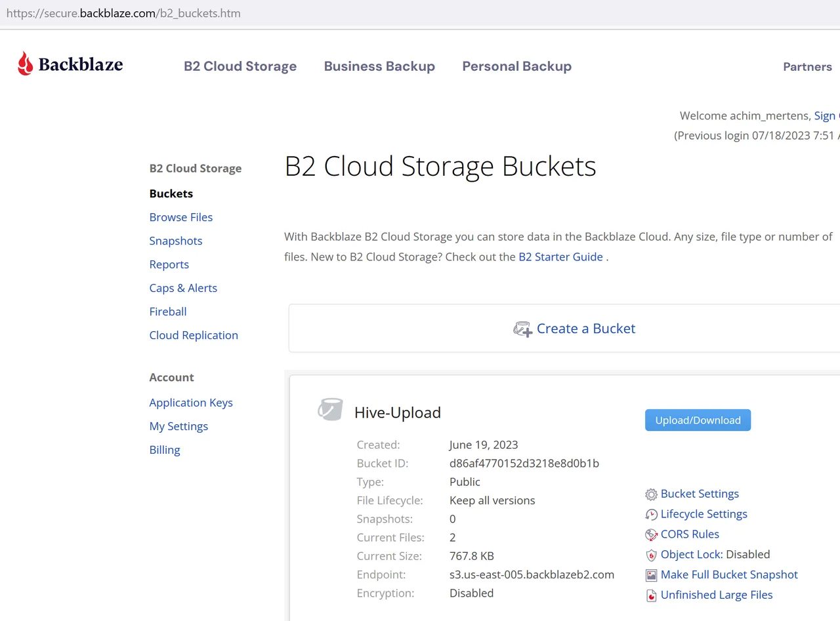Click the browser address bar URL
The width and height of the screenshot is (840, 621).
tap(123, 13)
